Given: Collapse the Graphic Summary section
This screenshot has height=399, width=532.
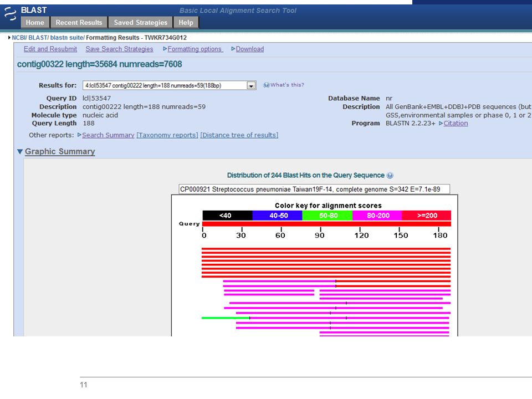Looking at the screenshot, I should tap(20, 152).
